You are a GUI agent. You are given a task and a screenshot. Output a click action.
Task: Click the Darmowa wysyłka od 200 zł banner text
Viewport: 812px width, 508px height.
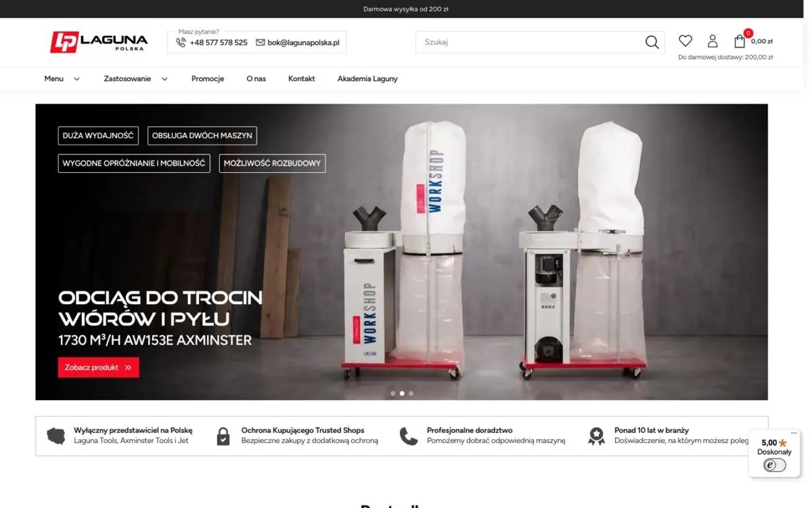pos(406,9)
